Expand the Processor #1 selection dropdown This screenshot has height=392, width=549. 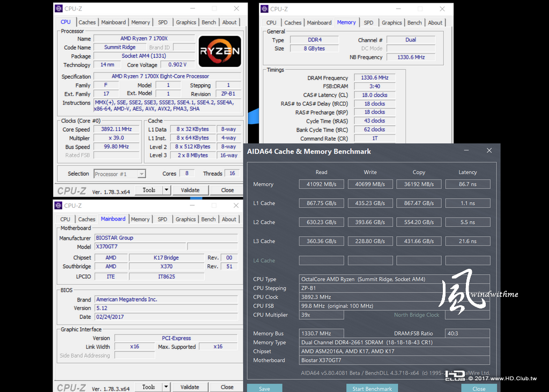[142, 174]
